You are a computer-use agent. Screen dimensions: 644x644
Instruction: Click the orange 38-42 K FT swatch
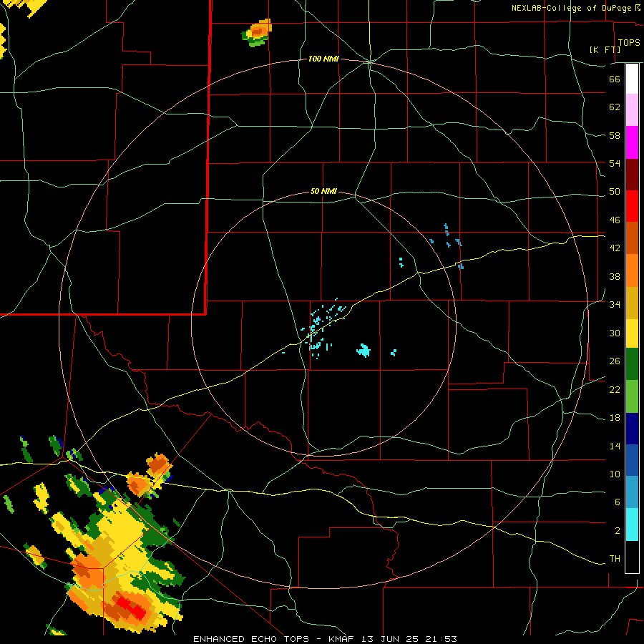coord(632,270)
